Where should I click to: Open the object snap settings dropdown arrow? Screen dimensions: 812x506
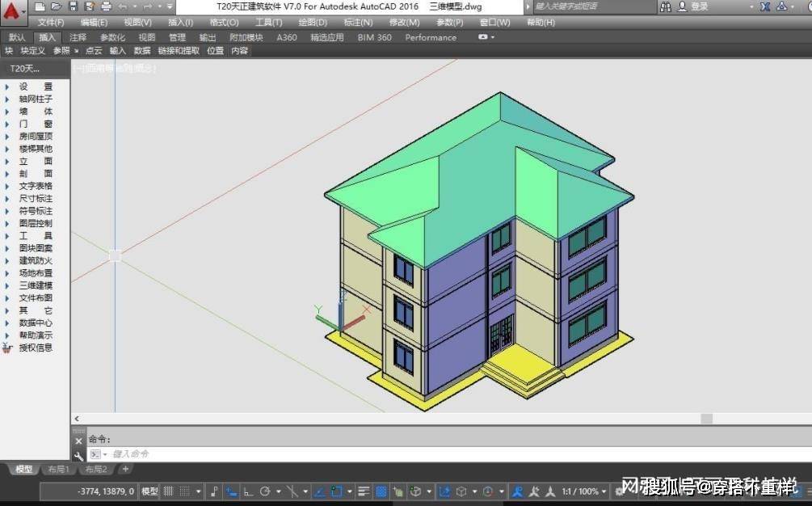350,491
